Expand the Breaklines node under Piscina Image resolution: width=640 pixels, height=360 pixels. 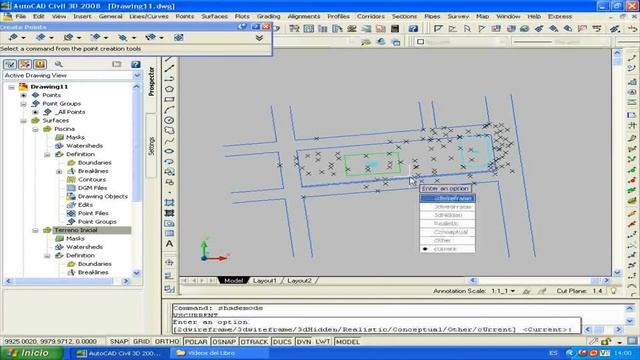59,171
